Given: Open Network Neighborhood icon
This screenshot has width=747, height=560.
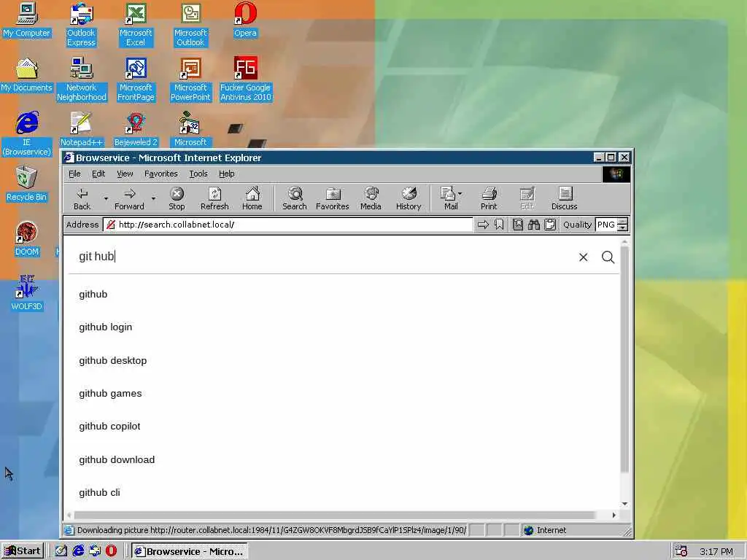Looking at the screenshot, I should pos(82,79).
